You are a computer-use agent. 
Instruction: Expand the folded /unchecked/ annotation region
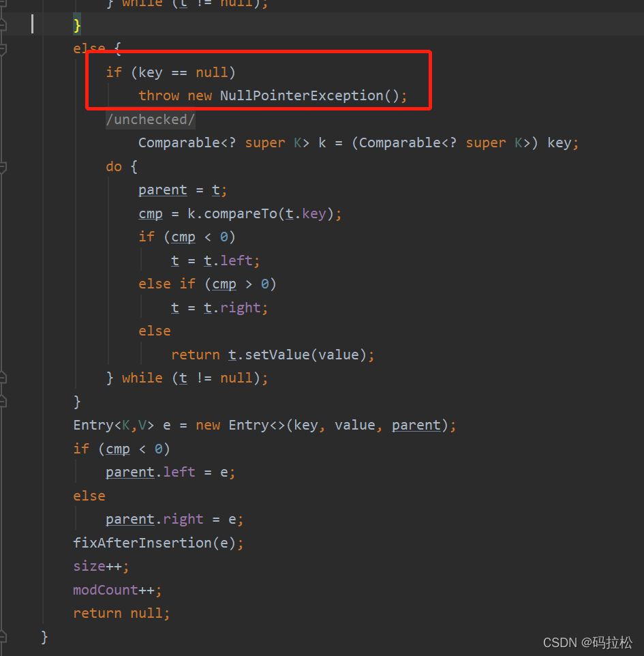151,119
